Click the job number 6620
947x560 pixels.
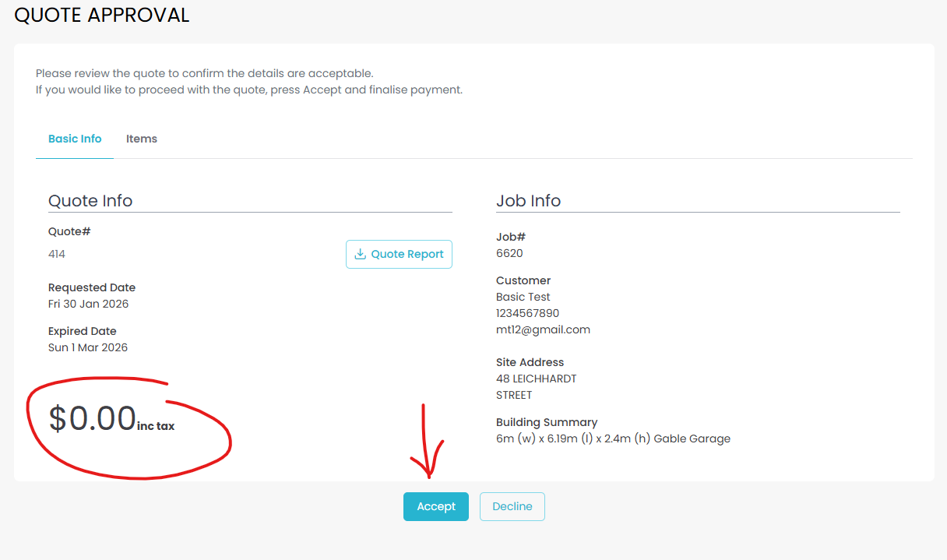(x=509, y=253)
